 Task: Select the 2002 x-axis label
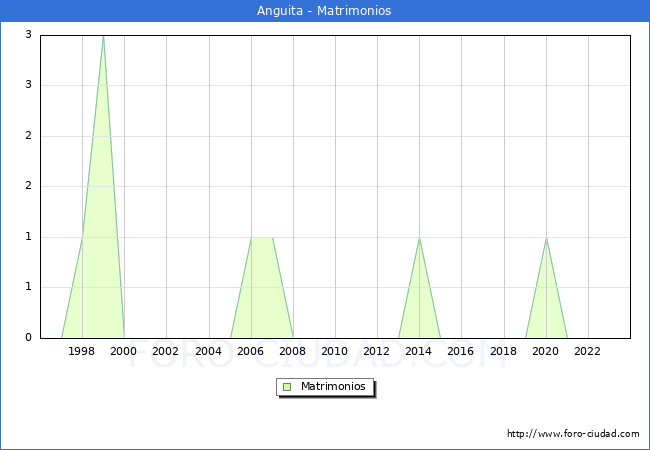(x=166, y=351)
